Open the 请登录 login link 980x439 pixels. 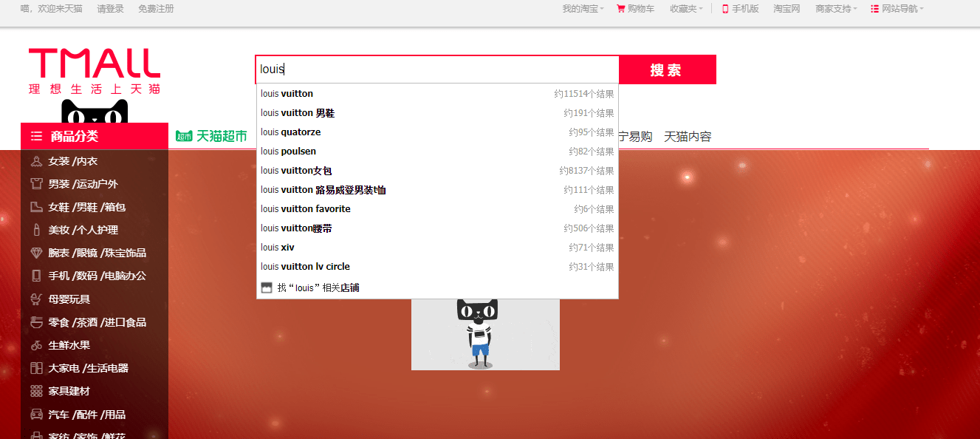pos(110,9)
